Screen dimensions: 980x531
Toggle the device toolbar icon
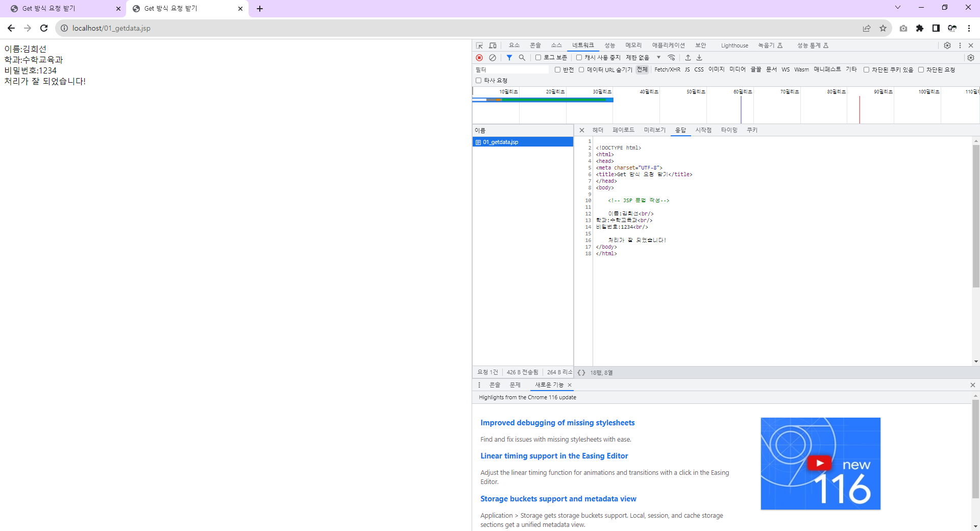point(493,45)
